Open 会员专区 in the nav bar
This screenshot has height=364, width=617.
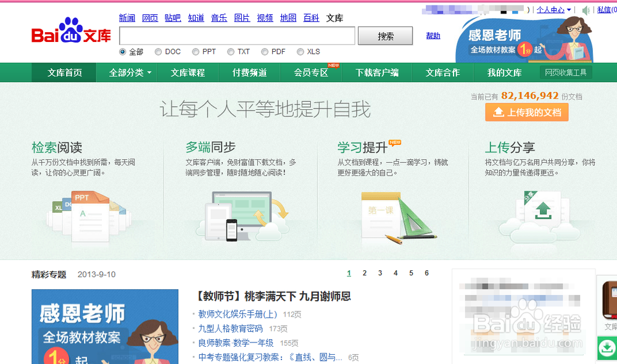coord(311,72)
